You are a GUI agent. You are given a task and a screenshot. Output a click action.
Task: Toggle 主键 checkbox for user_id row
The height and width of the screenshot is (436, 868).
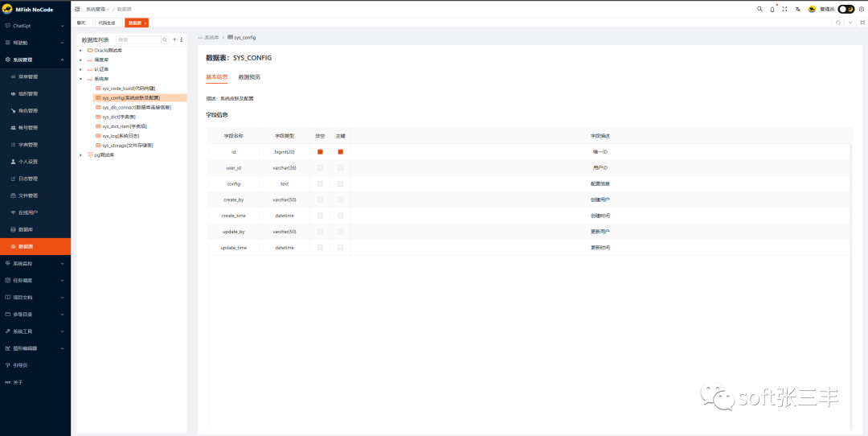(x=341, y=167)
